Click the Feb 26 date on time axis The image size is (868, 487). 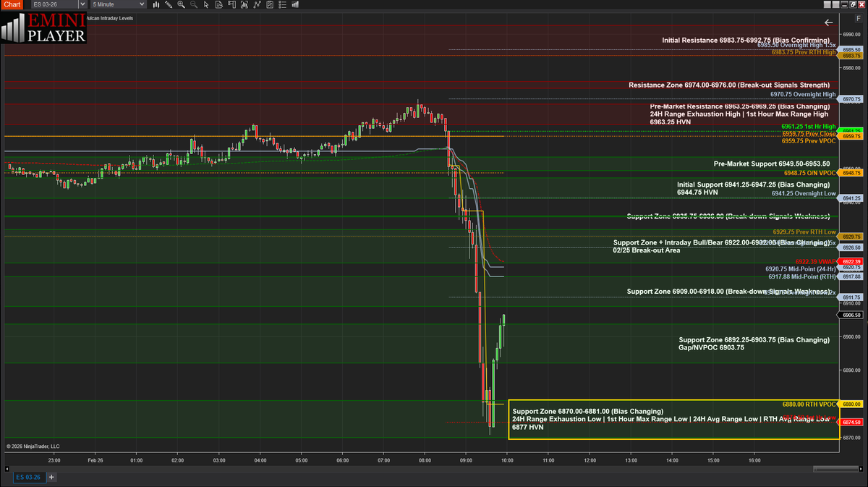tap(96, 460)
